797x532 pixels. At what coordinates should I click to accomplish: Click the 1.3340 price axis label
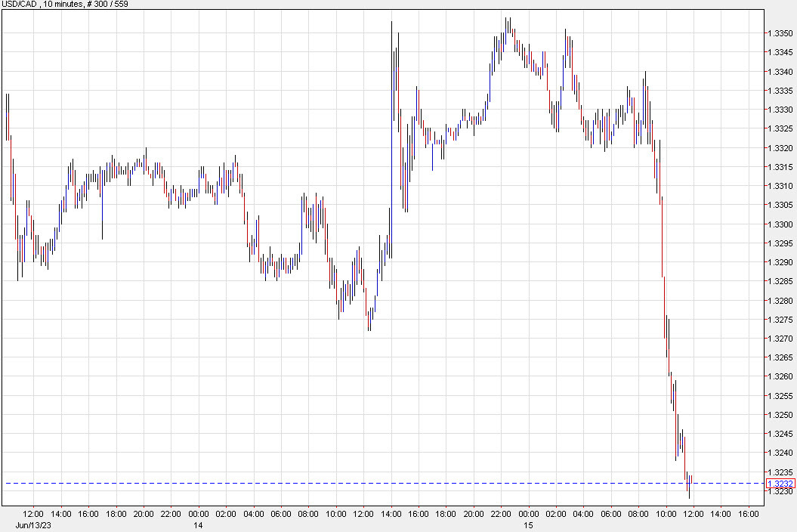[780, 72]
